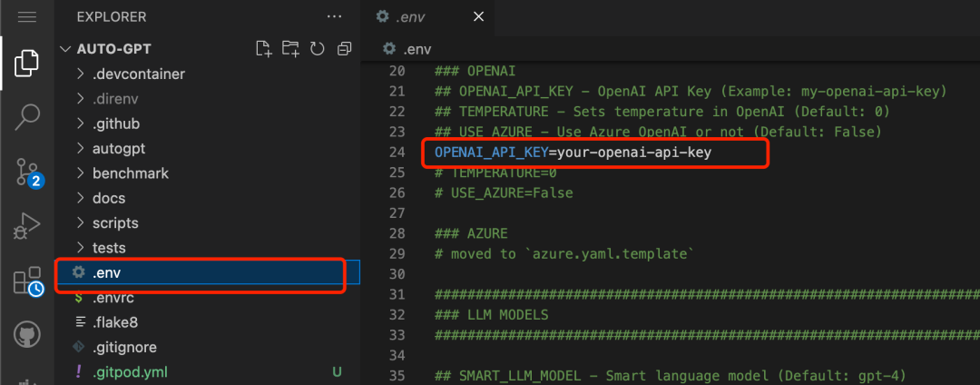Screen dimensions: 980x385
Task: Click the EXPLORER panel title
Action: click(112, 17)
